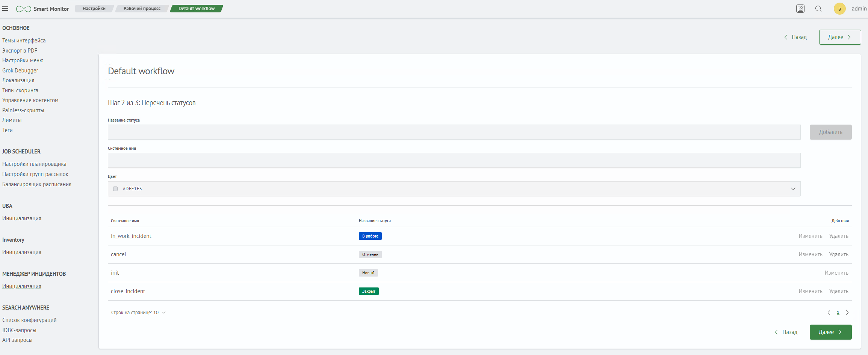This screenshot has height=355, width=868.
Task: Click Удалить for in_work_incident row
Action: 839,236
